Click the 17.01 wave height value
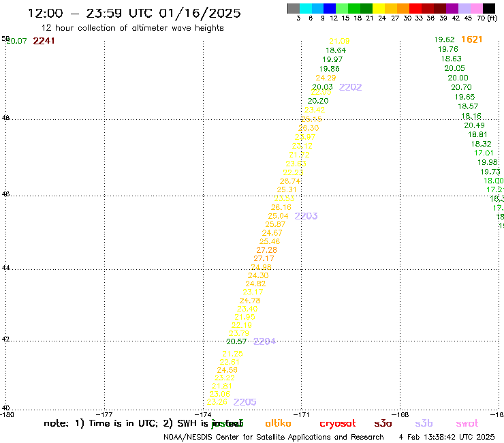Screen dimensions: 504x443 point(484,153)
